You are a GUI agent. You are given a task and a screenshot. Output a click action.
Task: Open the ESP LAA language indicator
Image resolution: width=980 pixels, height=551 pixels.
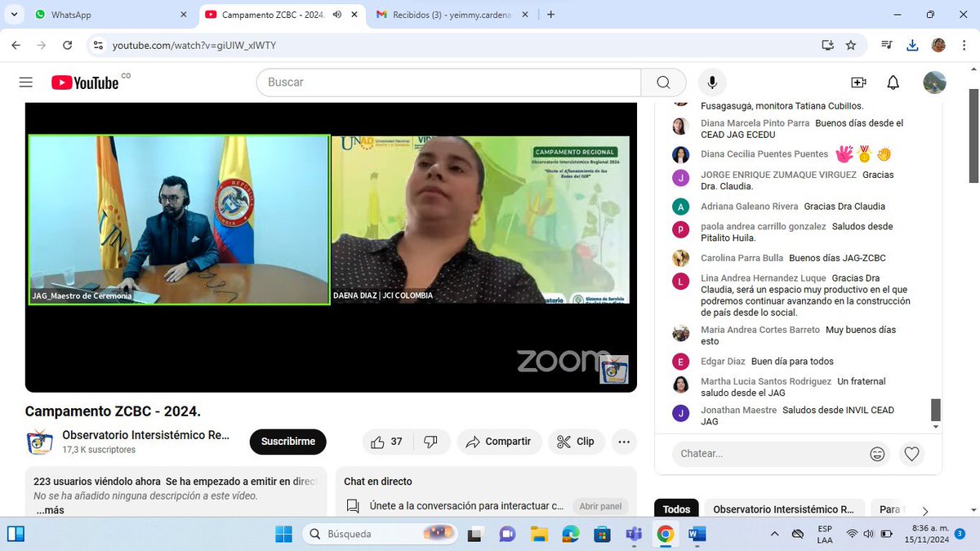825,534
